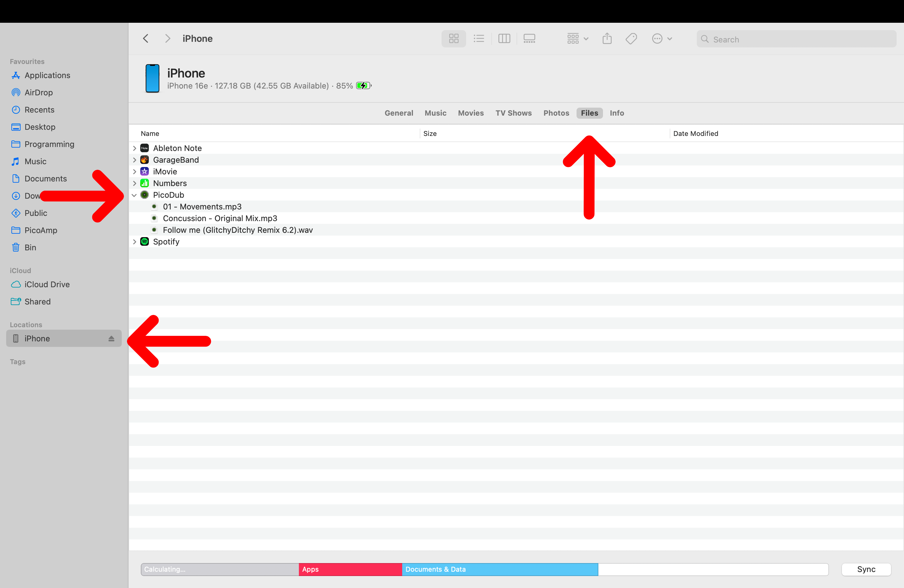Open the TV Shows tab

click(513, 113)
